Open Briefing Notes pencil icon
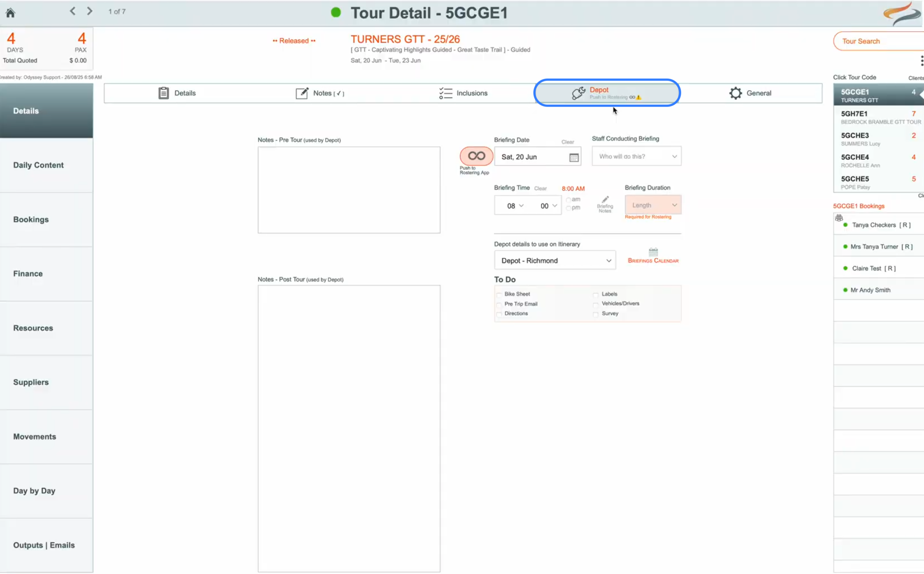 point(605,200)
